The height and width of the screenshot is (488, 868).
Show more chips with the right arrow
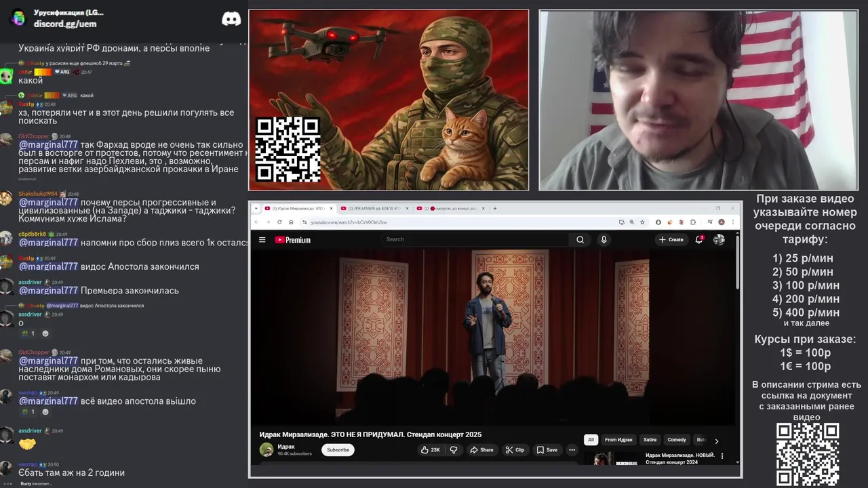[717, 441]
